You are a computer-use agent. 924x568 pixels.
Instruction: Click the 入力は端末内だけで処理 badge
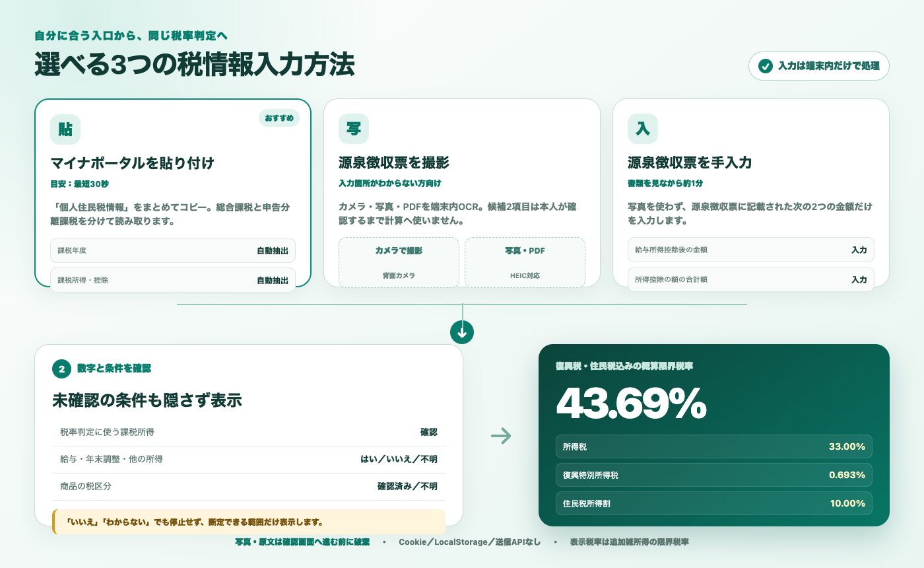click(819, 66)
